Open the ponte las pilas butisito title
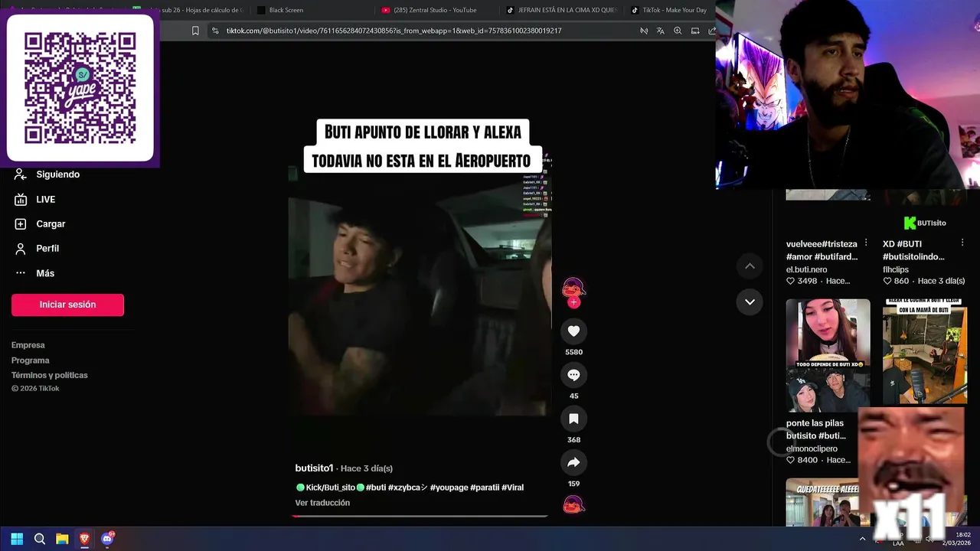980x551 pixels. pos(816,429)
